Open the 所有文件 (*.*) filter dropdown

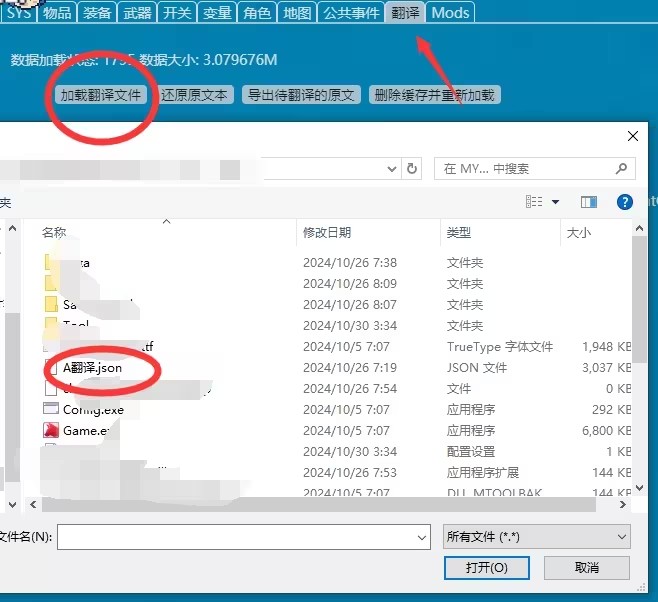[537, 537]
